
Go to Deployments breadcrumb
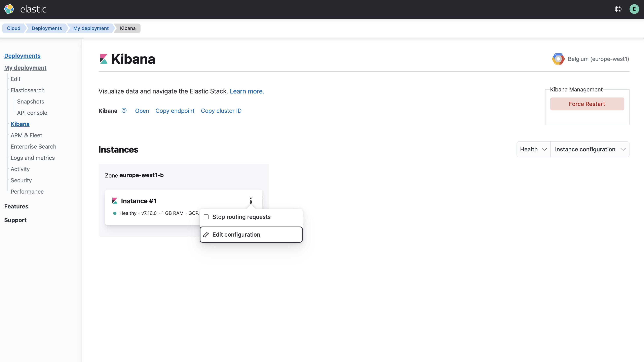point(47,28)
